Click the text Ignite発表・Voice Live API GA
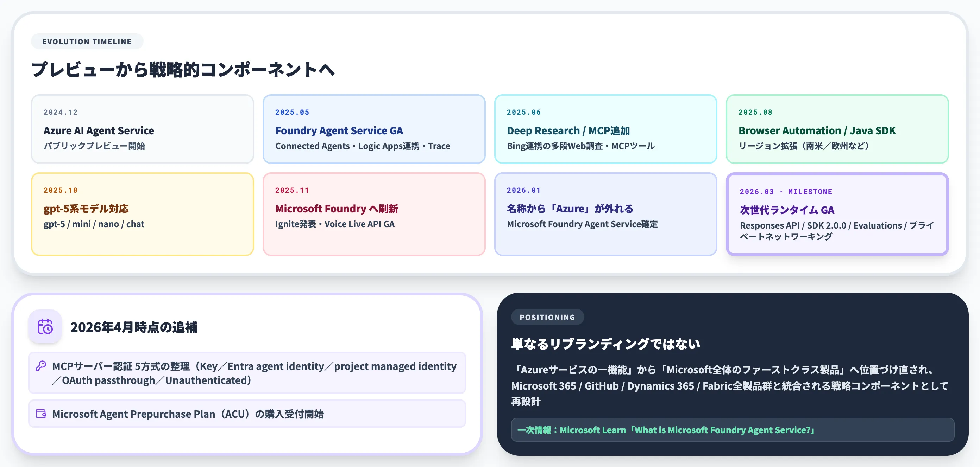This screenshot has width=980, height=467. [x=335, y=224]
